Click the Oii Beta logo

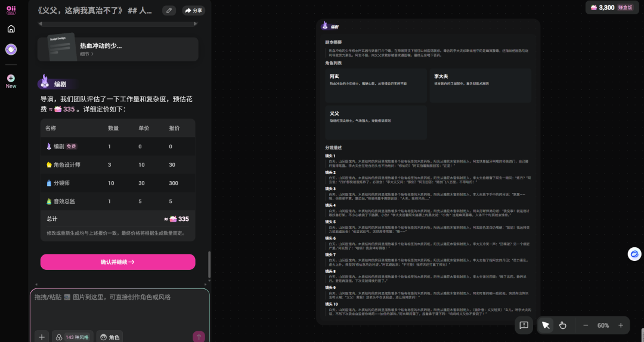coord(11,10)
